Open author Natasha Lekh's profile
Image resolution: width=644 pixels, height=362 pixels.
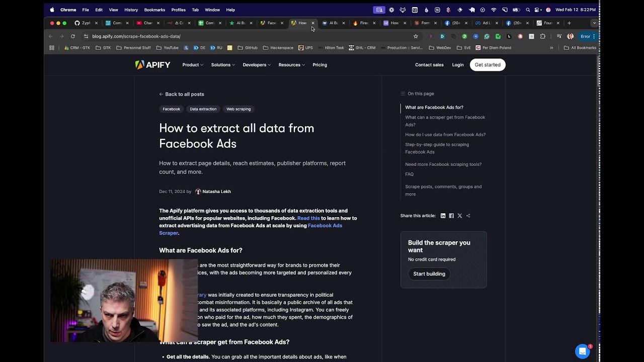coord(216,192)
